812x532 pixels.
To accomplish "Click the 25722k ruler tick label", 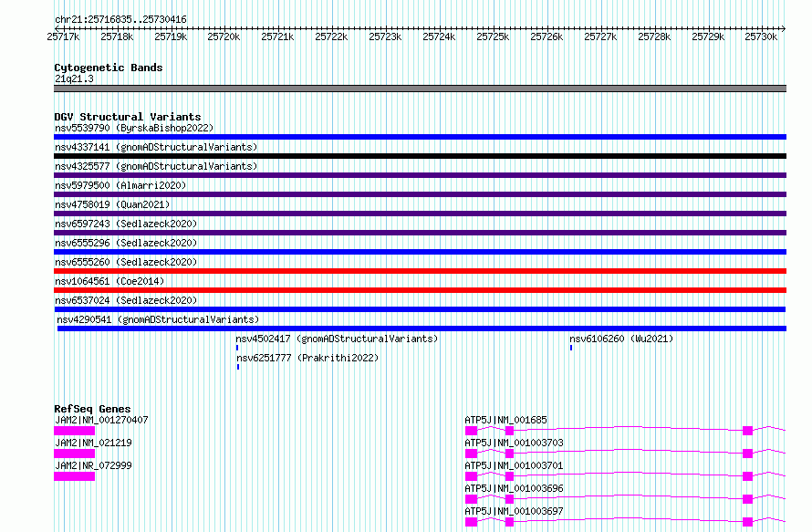I will (331, 37).
